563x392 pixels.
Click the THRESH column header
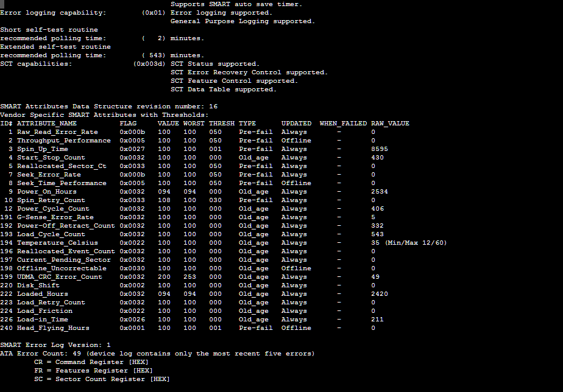(222, 124)
